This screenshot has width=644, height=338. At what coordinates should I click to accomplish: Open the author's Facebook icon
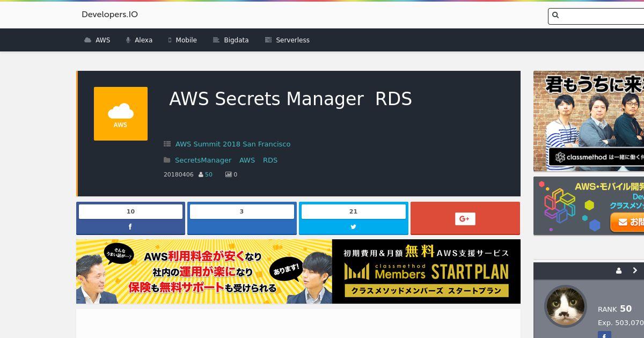[x=604, y=335]
